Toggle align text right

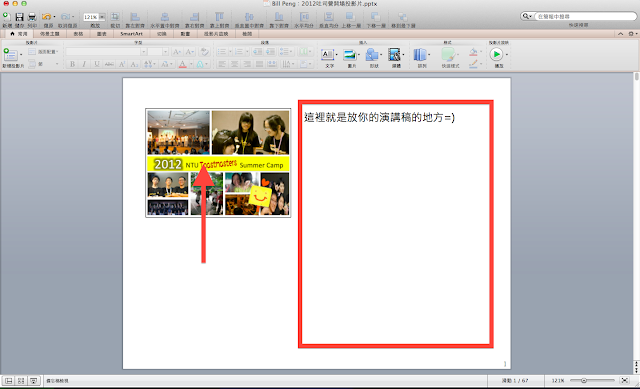[x=247, y=64]
